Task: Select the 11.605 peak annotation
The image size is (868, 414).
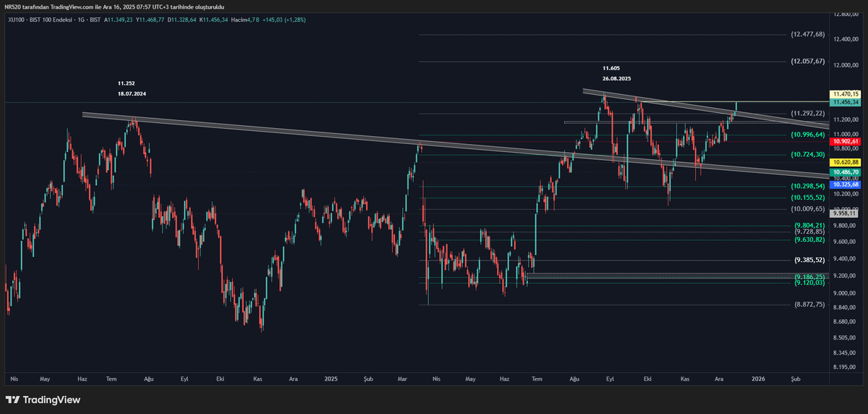Action: pos(610,67)
